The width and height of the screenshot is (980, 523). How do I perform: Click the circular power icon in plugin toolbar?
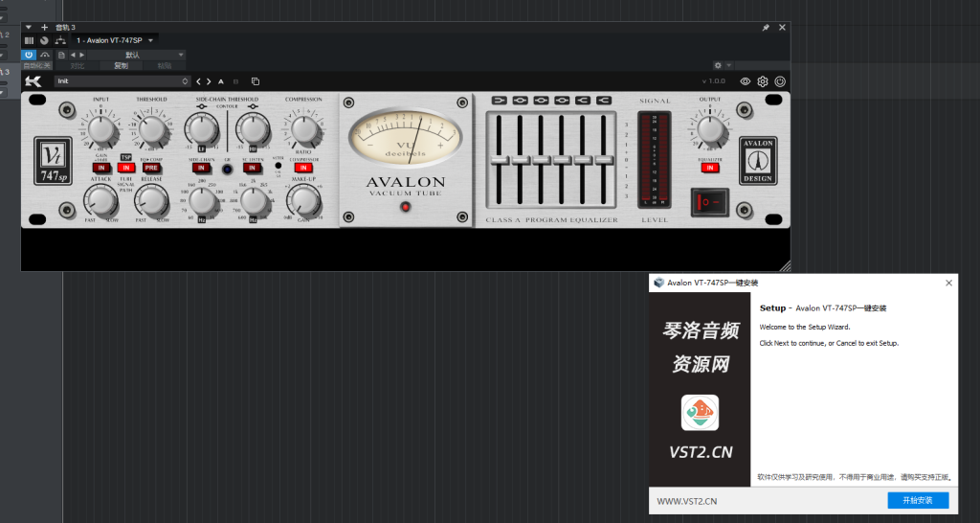point(780,81)
